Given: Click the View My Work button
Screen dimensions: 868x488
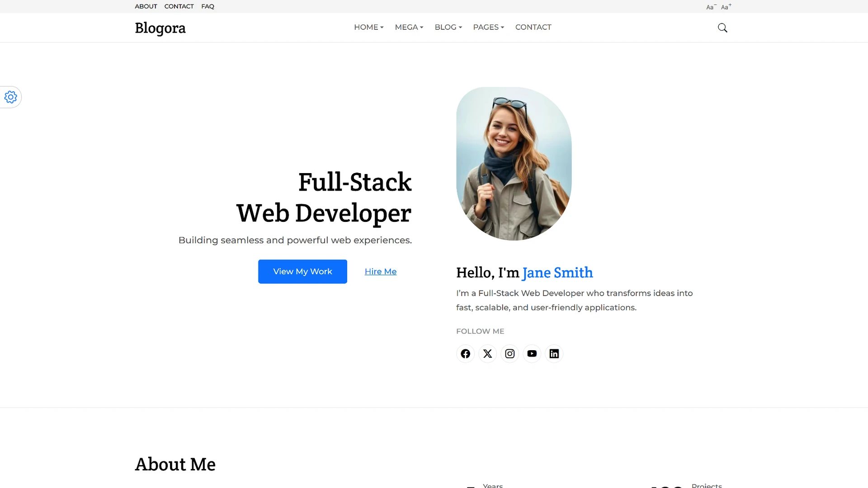Looking at the screenshot, I should point(302,271).
